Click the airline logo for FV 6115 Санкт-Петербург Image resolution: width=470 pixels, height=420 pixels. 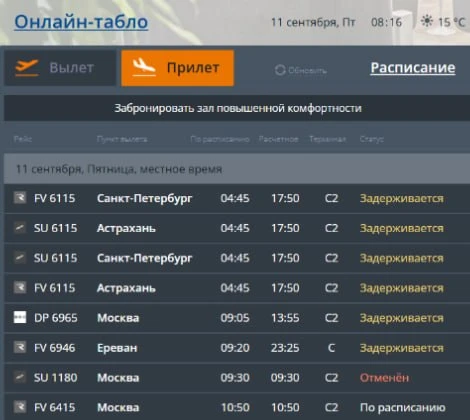20,198
